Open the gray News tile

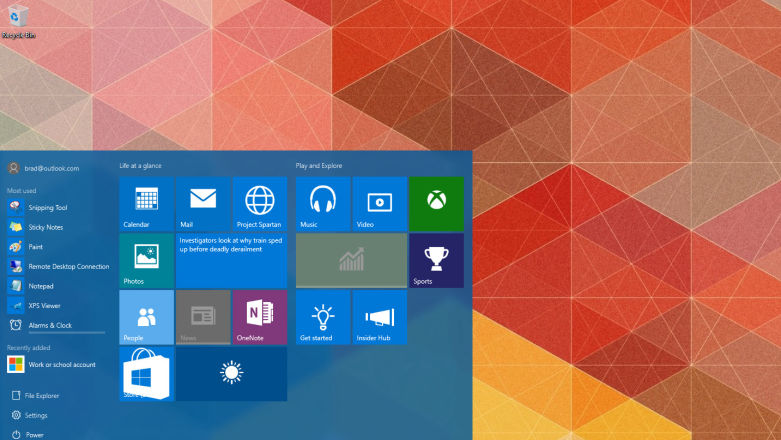click(203, 317)
